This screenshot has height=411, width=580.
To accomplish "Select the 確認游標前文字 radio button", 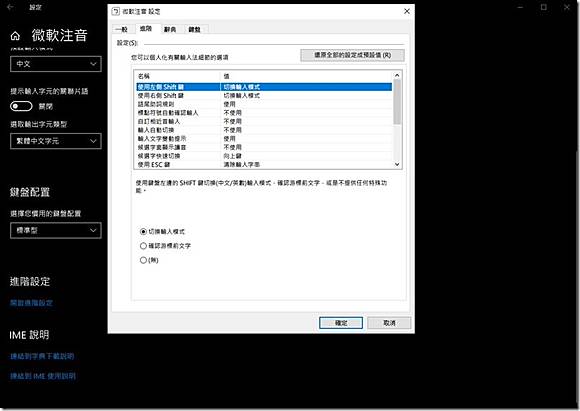I will point(144,246).
